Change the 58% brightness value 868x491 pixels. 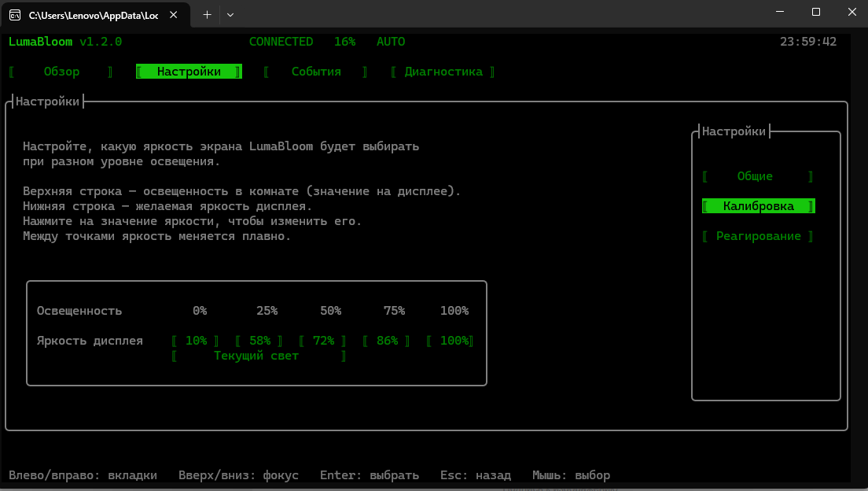click(x=259, y=341)
